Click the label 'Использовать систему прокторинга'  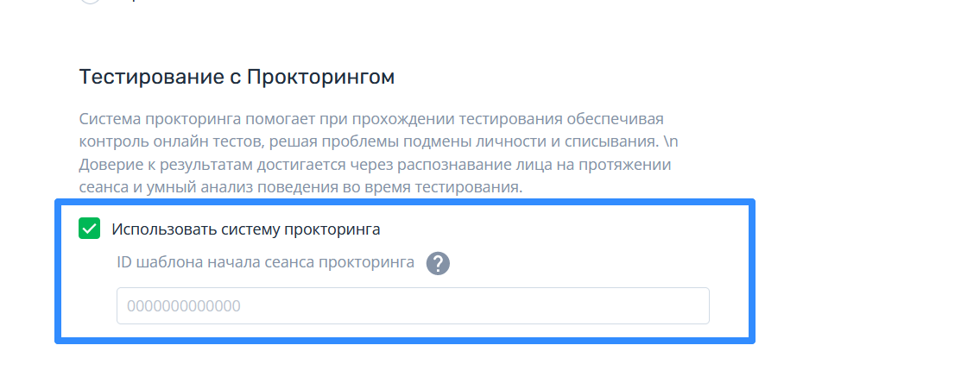pos(245,229)
